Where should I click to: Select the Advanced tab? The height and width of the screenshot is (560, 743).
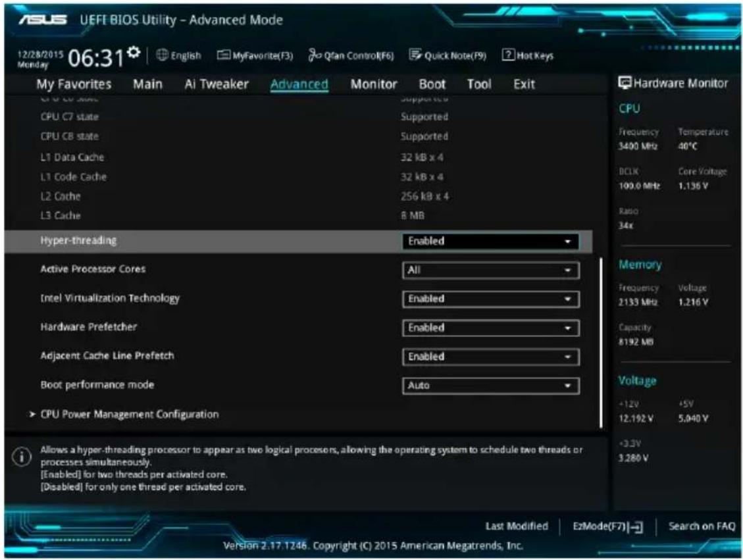tap(299, 84)
